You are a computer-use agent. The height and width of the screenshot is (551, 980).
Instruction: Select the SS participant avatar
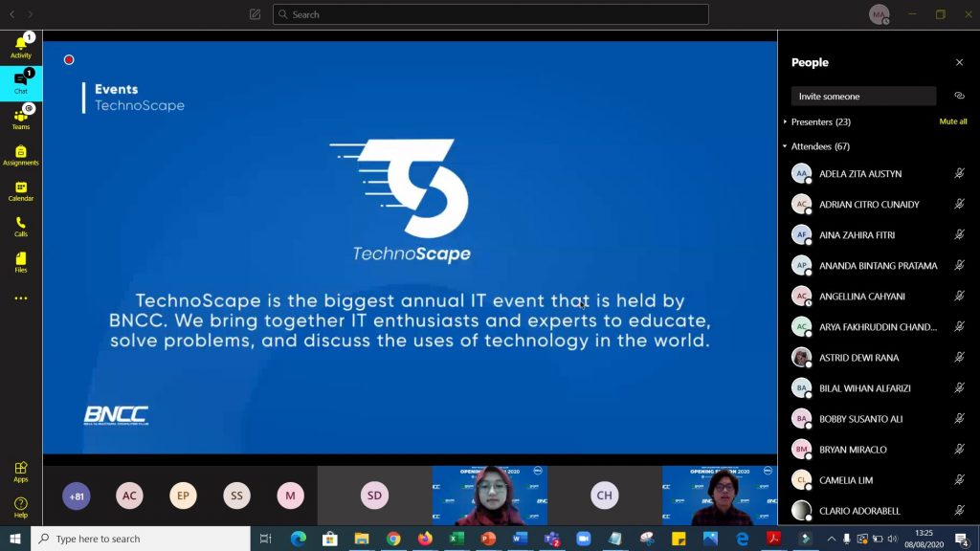point(237,496)
